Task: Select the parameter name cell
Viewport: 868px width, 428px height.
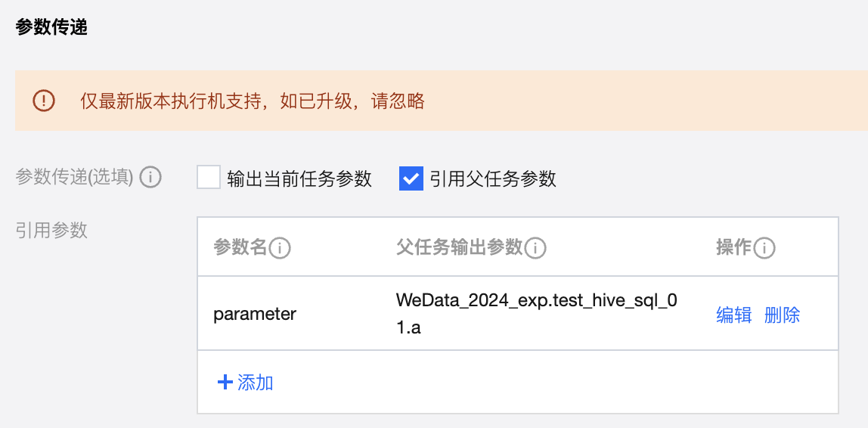Action: point(255,315)
